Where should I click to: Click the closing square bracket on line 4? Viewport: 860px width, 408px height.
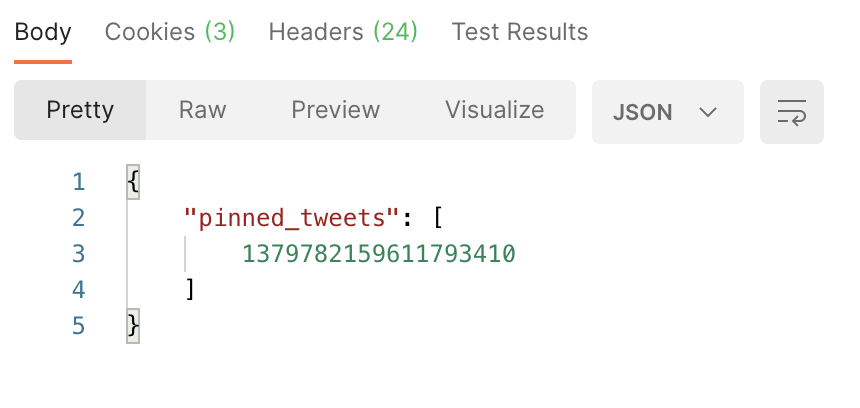[x=190, y=290]
